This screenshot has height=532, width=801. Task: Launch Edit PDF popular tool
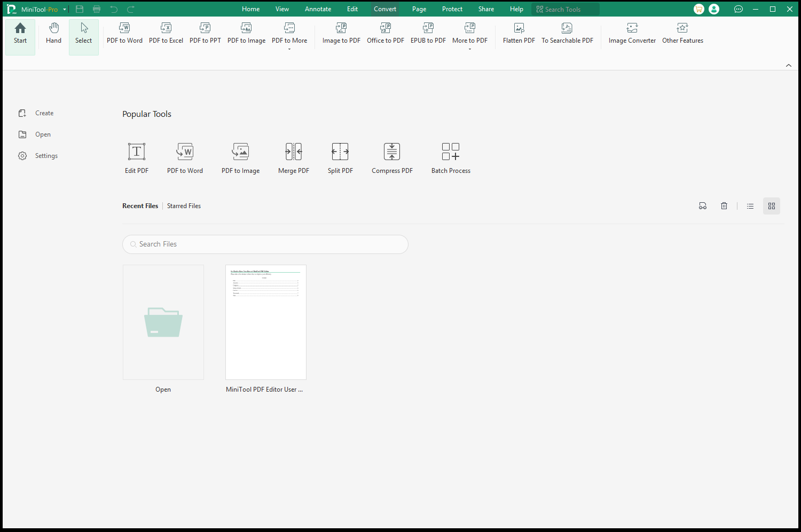coord(137,158)
